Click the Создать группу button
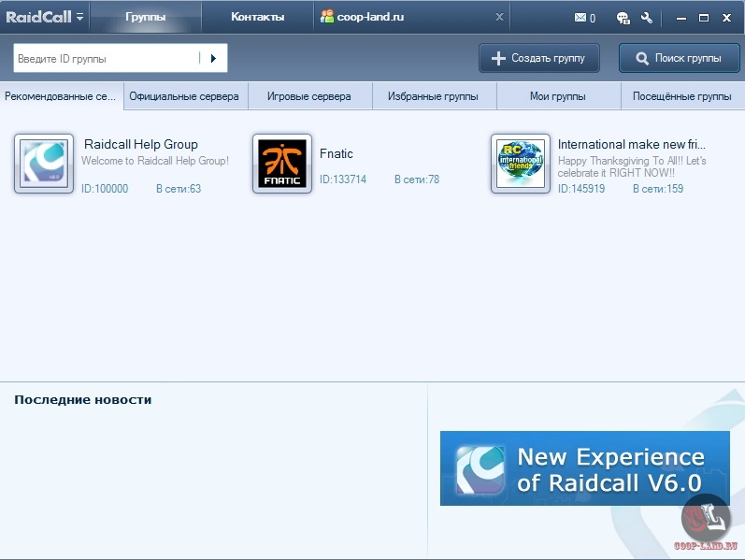This screenshot has height=560, width=745. (537, 58)
